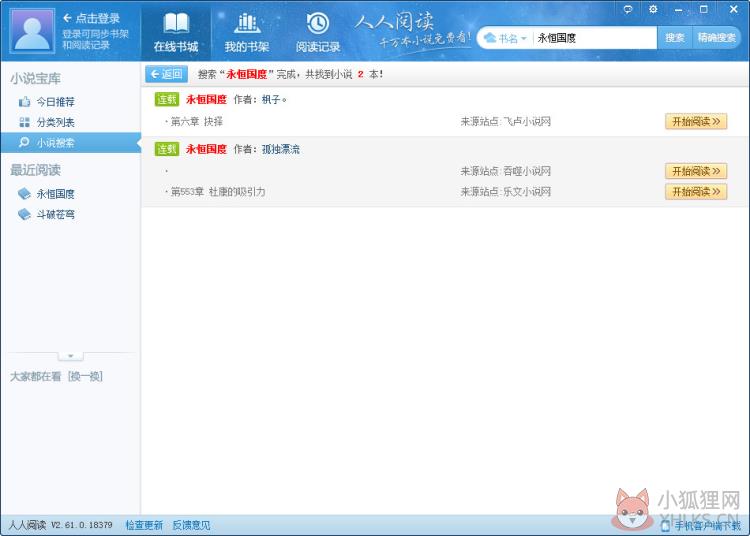The image size is (750, 536).
Task: Open chapter 第六章 抉择
Action: coord(197,122)
